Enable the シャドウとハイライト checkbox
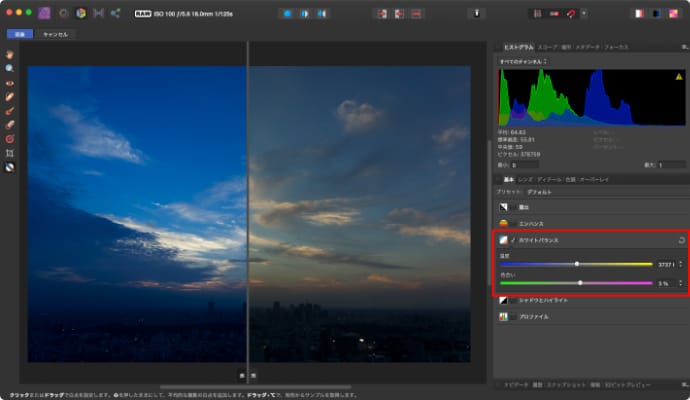This screenshot has height=400, width=690. (513, 299)
